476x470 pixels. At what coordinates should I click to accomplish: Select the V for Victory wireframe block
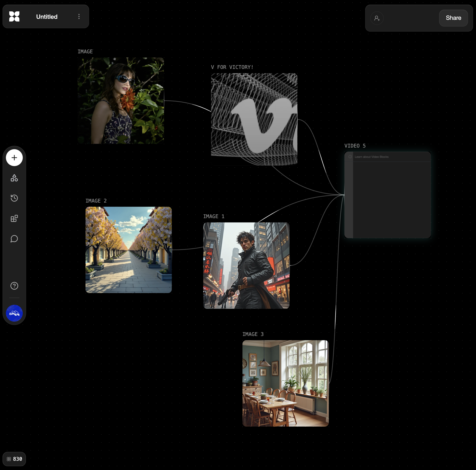(x=254, y=119)
